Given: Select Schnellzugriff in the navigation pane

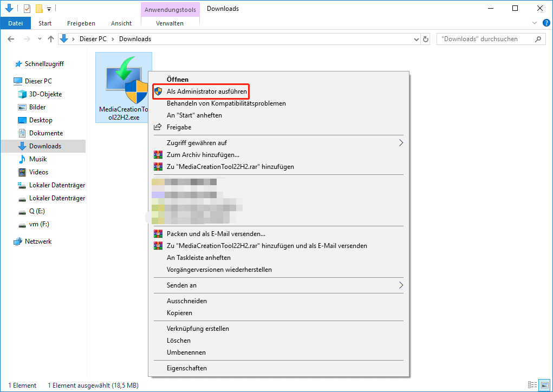Looking at the screenshot, I should 44,64.
